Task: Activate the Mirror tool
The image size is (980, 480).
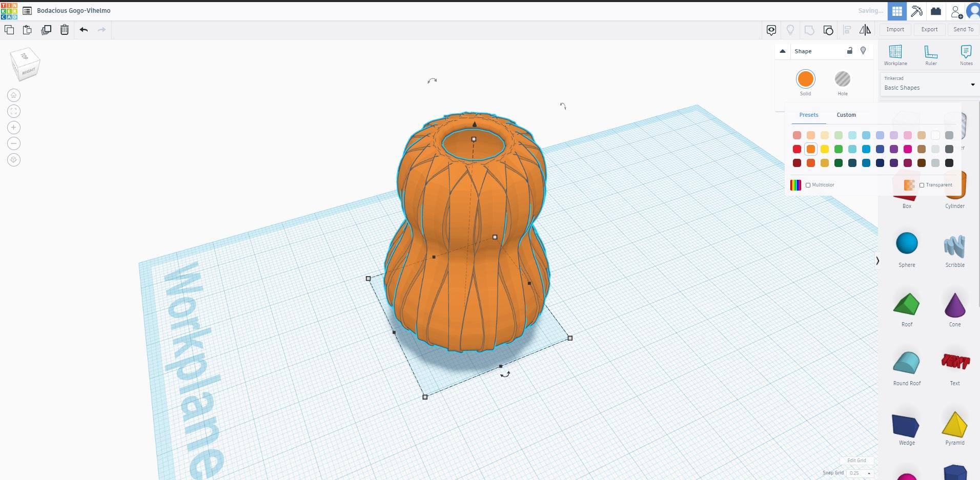Action: click(865, 30)
